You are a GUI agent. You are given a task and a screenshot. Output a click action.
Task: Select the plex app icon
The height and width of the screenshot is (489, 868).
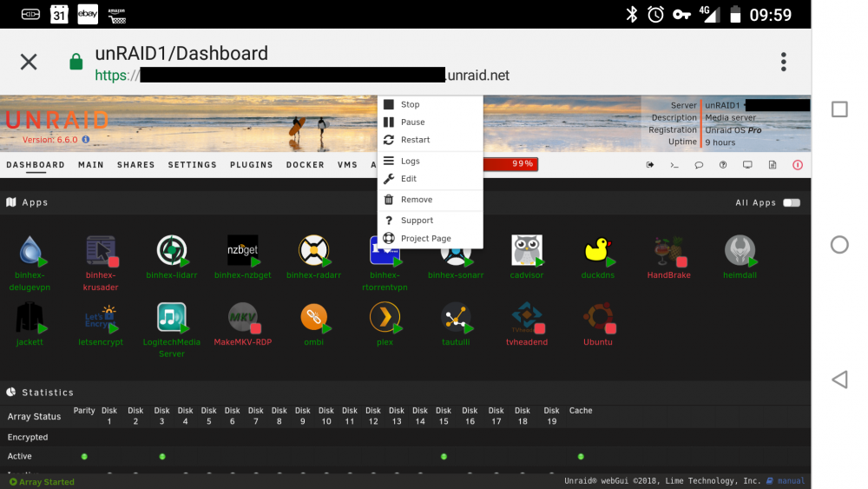[385, 317]
